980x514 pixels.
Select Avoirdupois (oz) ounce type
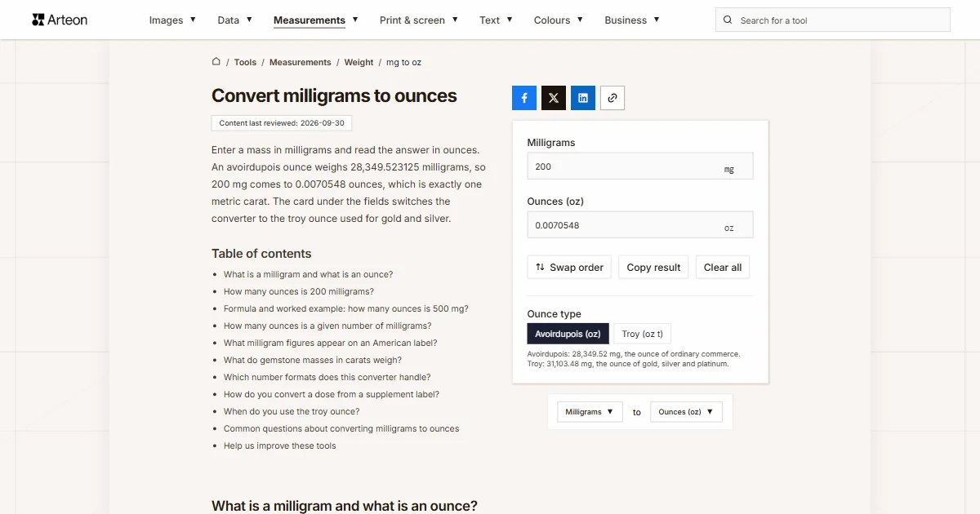tap(568, 334)
